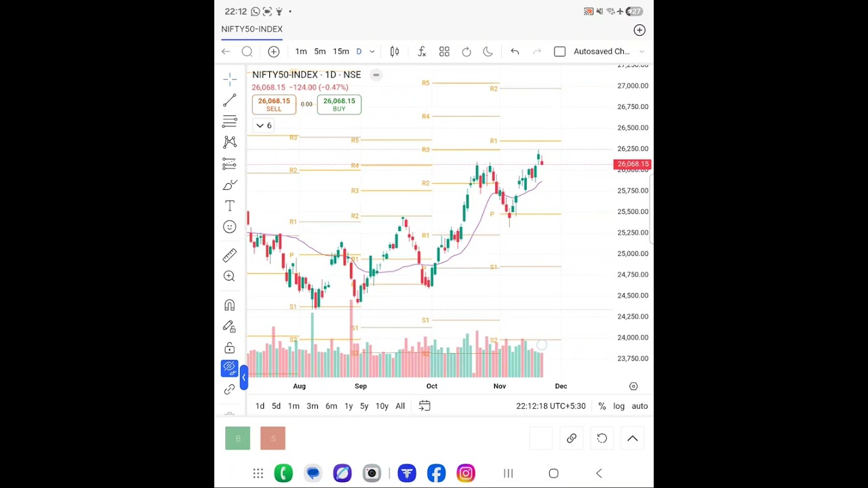Open the indicator templates grid
This screenshot has height=488, width=868.
point(444,52)
